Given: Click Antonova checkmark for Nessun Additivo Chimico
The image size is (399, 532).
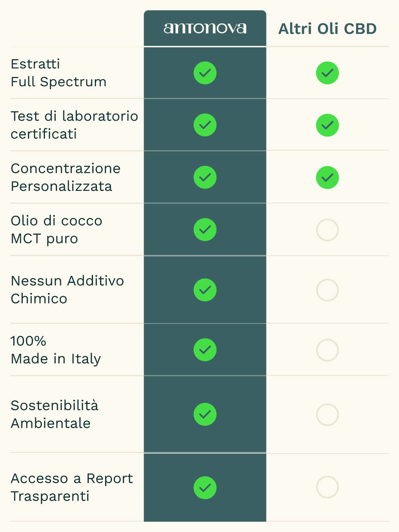Looking at the screenshot, I should point(205,290).
